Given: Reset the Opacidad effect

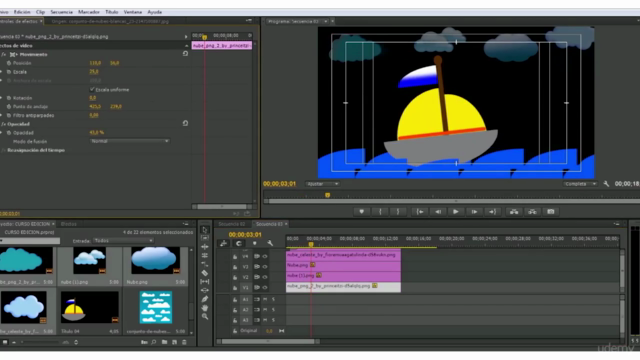Looking at the screenshot, I should pos(185,123).
